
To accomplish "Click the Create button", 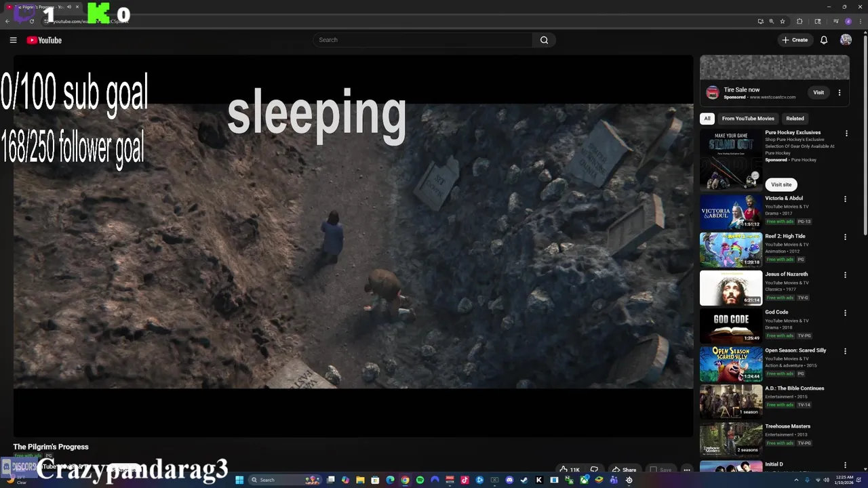I will (795, 40).
